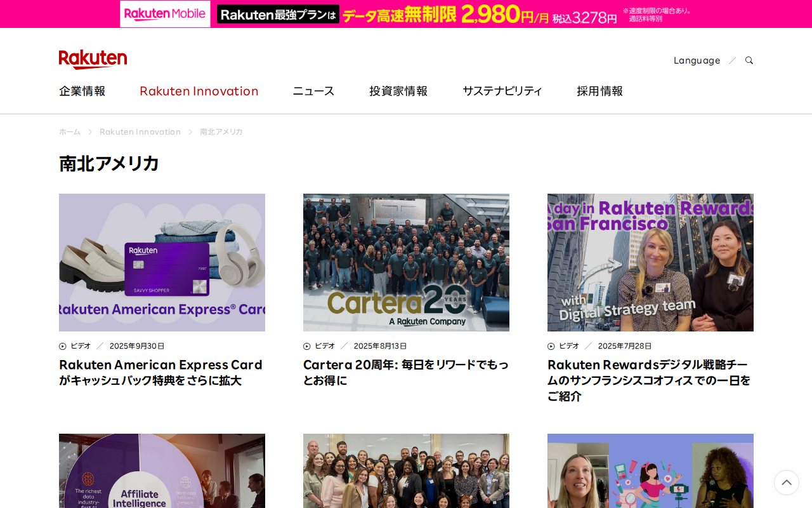
Task: Click the Rakuten logo
Action: point(93,59)
